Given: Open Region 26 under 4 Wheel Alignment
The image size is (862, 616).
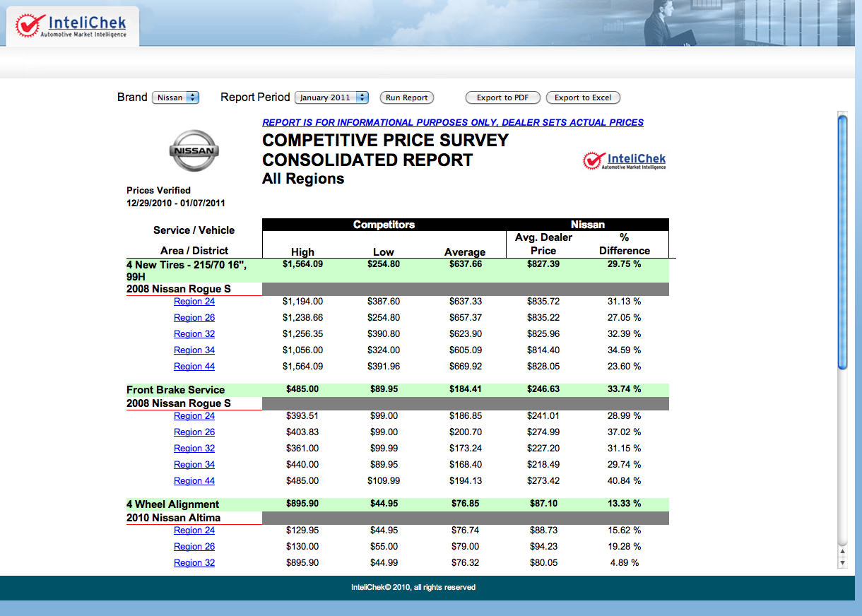Looking at the screenshot, I should pyautogui.click(x=194, y=547).
